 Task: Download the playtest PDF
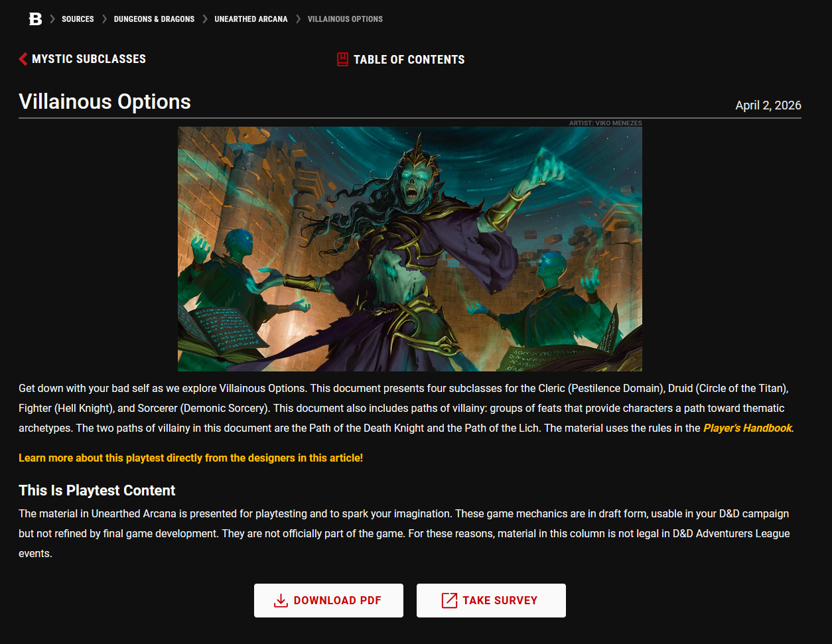pyautogui.click(x=328, y=601)
